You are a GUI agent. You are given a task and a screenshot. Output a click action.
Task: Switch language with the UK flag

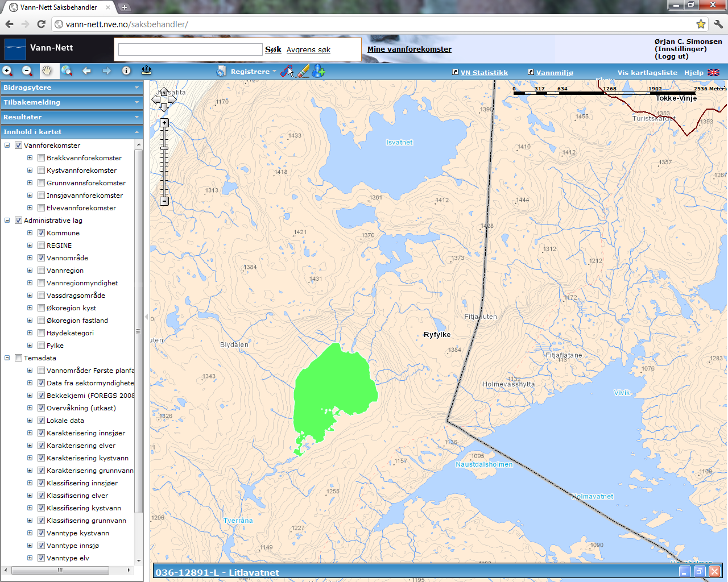point(713,72)
